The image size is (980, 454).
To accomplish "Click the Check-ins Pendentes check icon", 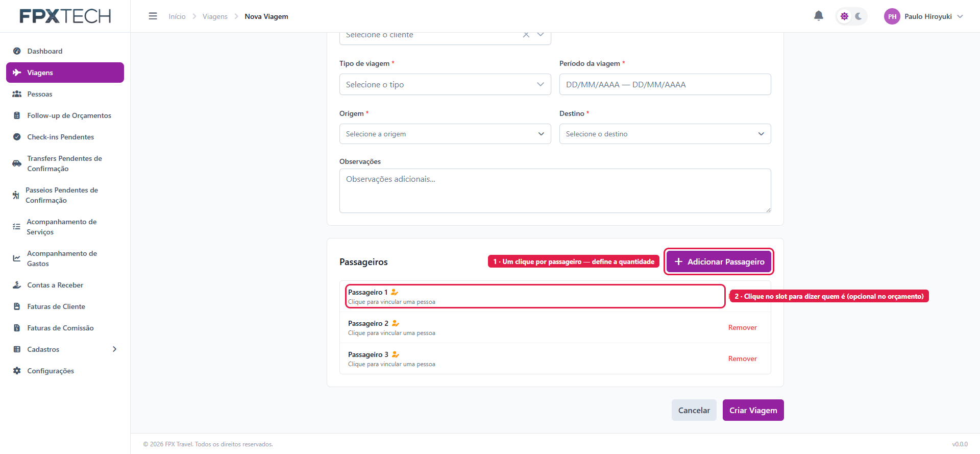I will pos(17,137).
